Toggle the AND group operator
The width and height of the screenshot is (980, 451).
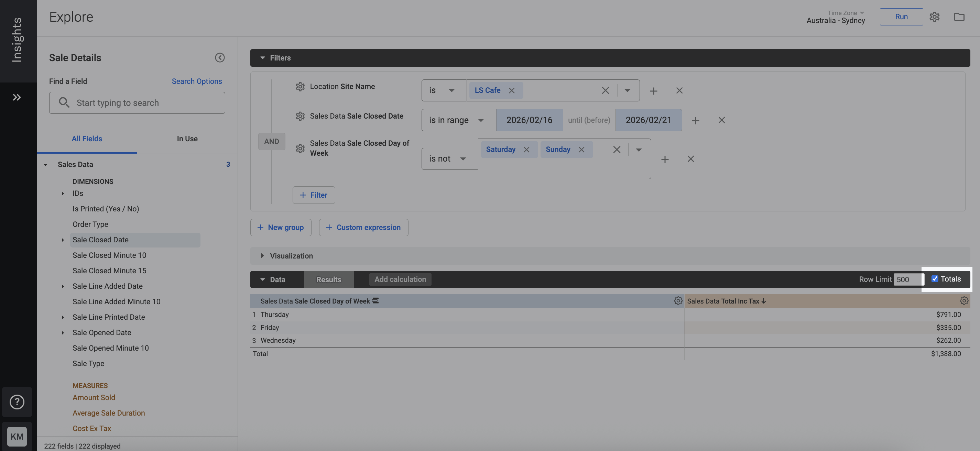272,142
